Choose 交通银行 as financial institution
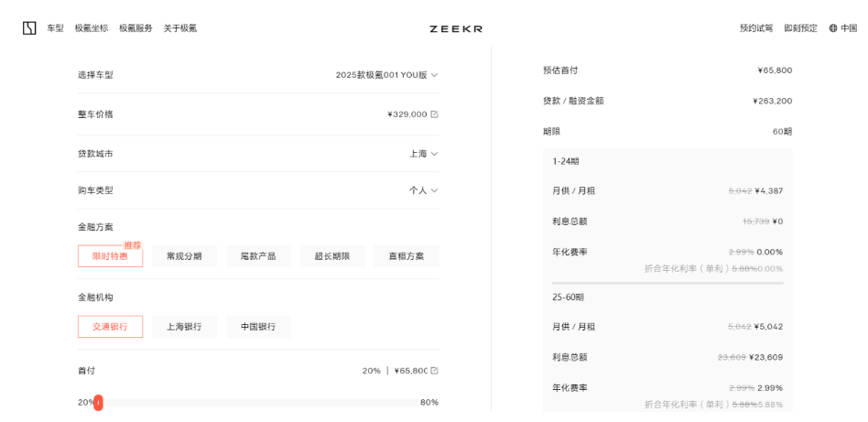868x422 pixels. click(110, 327)
